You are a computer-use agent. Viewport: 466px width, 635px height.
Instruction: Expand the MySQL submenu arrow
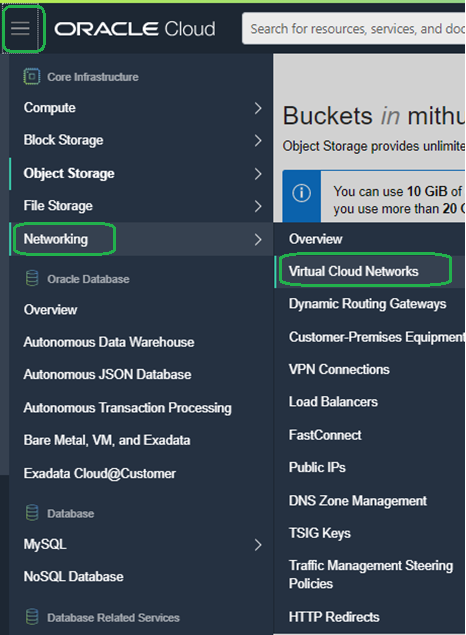pyautogui.click(x=258, y=545)
